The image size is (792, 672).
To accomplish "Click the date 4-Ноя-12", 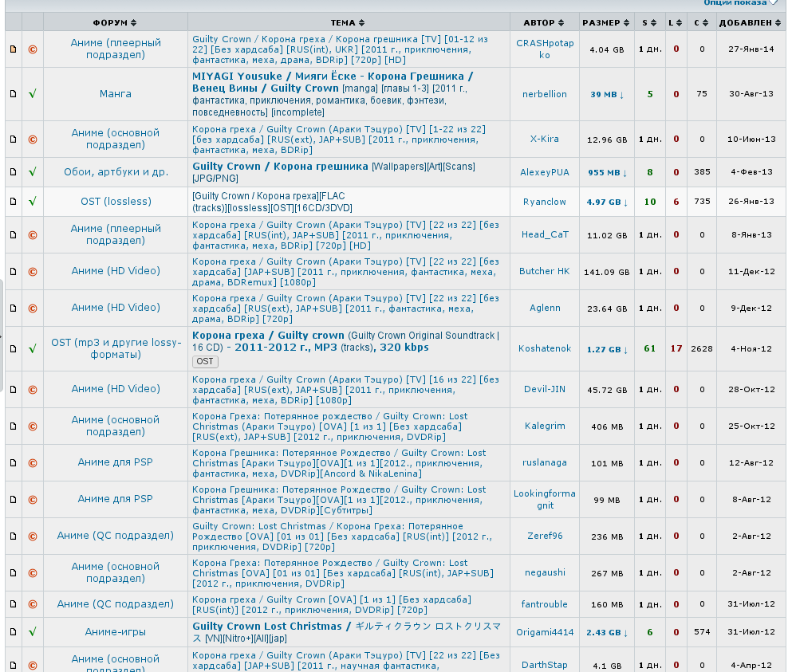I will click(x=751, y=348).
